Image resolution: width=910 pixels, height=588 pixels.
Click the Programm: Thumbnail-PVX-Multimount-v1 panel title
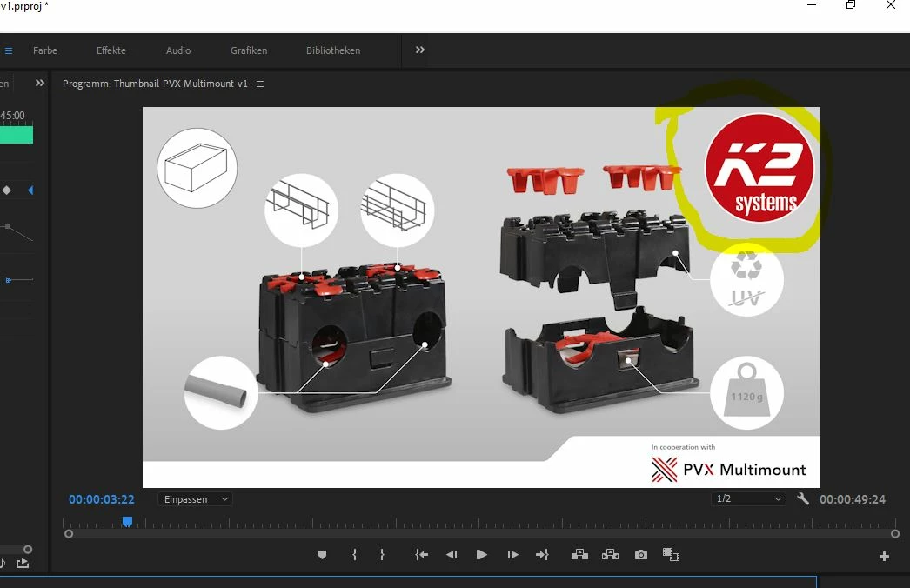coord(155,84)
